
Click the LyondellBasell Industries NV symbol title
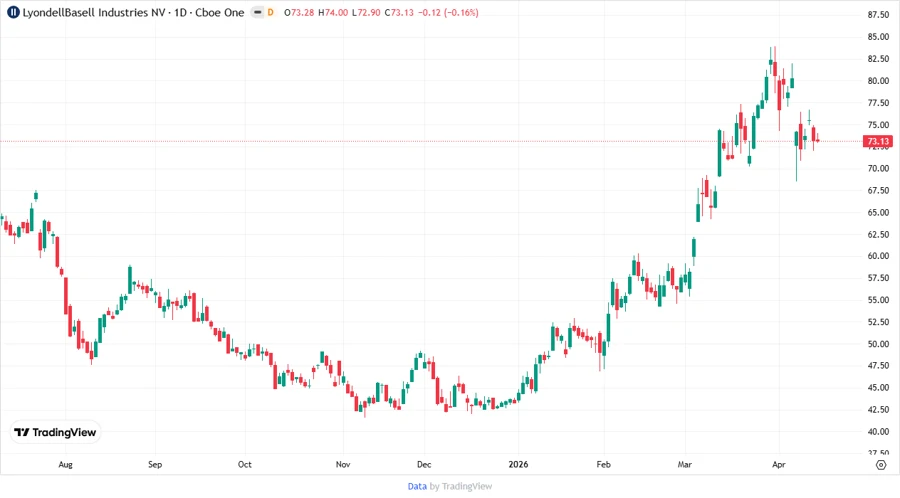point(94,12)
